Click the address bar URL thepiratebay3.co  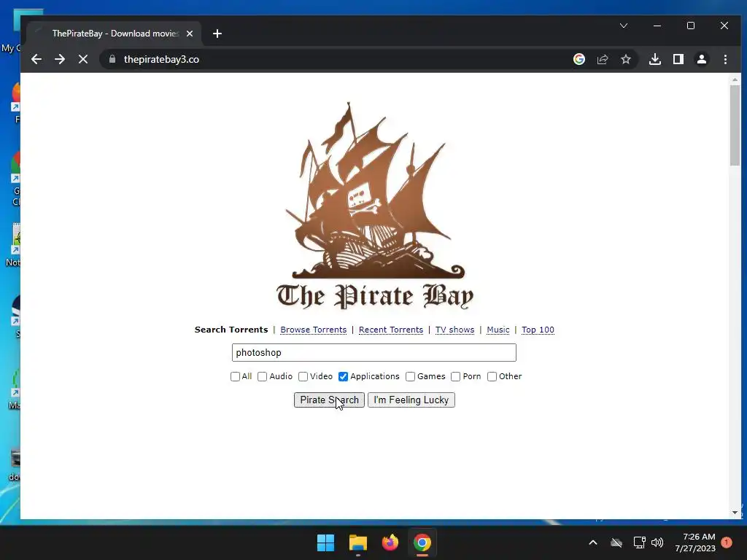(x=161, y=59)
